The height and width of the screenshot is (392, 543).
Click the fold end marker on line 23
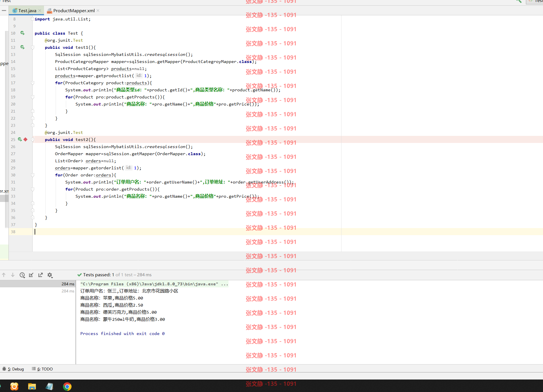coord(33,125)
